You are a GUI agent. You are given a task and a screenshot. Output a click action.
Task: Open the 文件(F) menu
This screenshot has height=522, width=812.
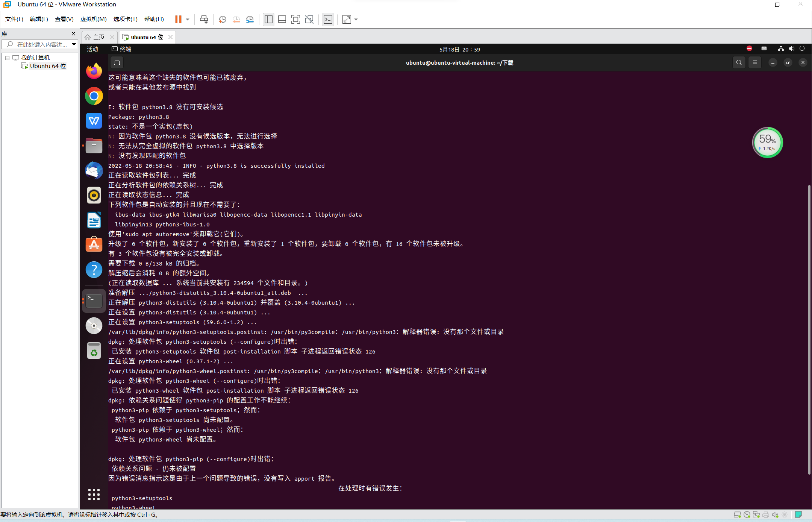[14, 19]
